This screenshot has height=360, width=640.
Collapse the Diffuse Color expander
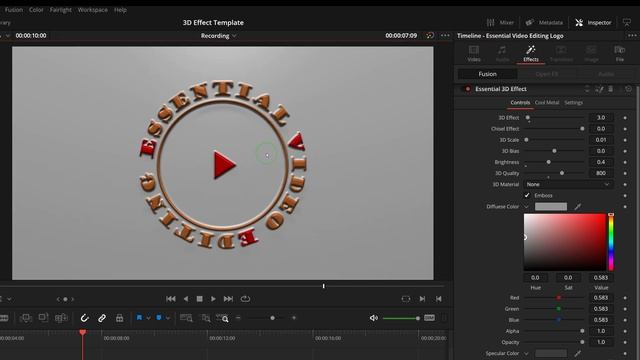click(526, 207)
